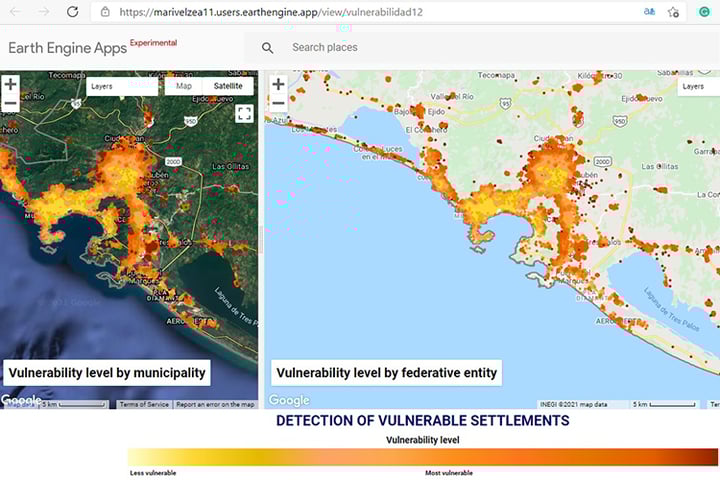This screenshot has height=480, width=720.
Task: Click the vulnerability level color gradient bar
Action: 423,457
